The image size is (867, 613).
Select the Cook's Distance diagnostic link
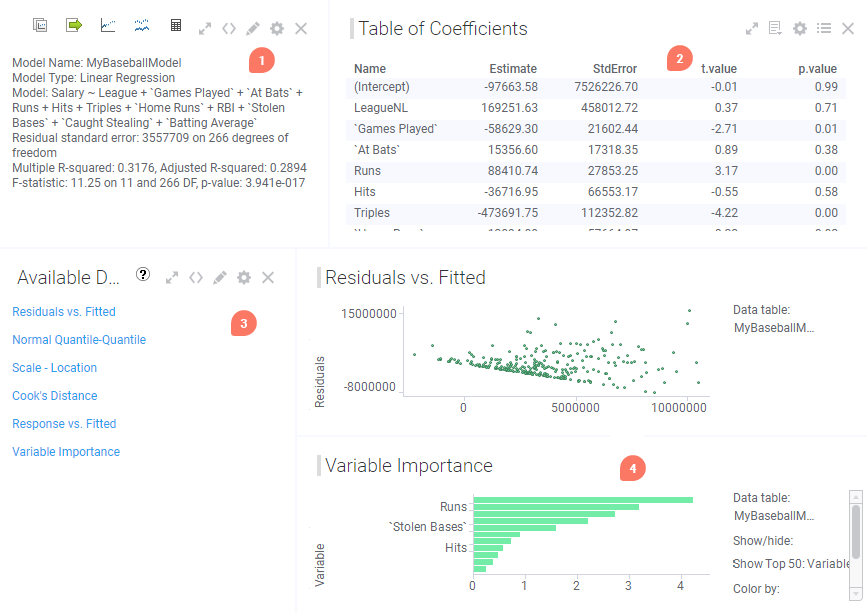tap(55, 396)
